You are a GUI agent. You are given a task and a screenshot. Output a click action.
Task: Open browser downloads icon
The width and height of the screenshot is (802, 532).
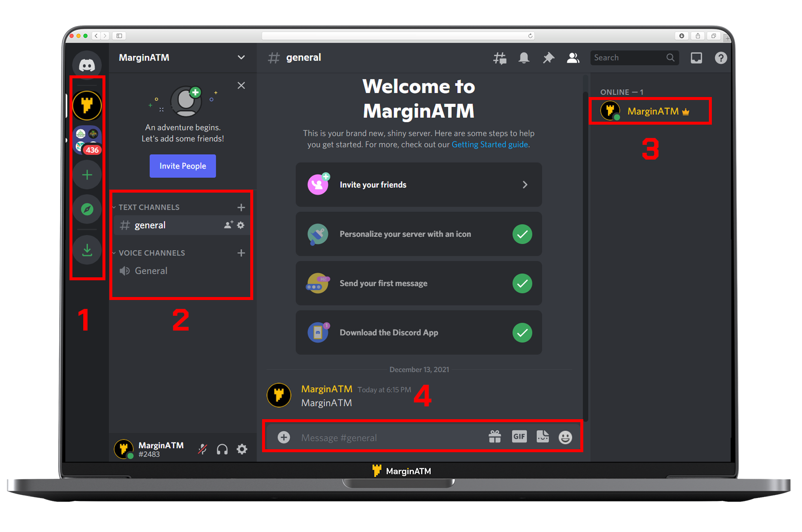pos(682,35)
